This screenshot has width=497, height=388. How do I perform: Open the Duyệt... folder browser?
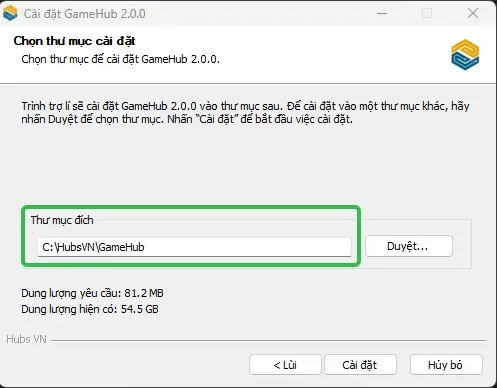[x=409, y=246]
